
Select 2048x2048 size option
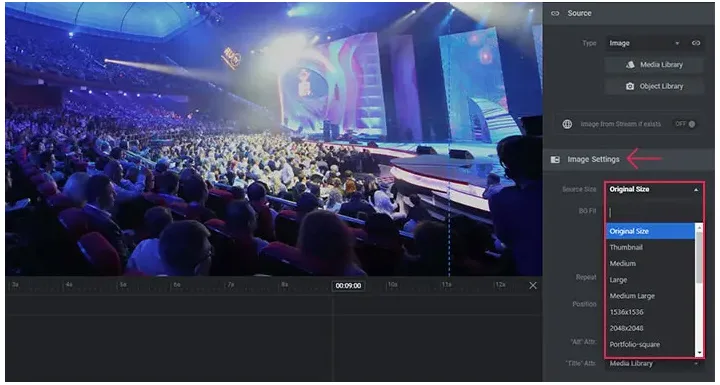(650, 328)
